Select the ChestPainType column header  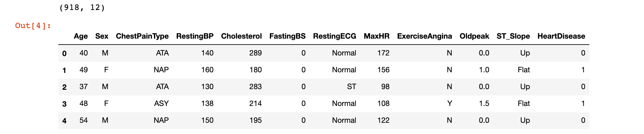pos(142,36)
